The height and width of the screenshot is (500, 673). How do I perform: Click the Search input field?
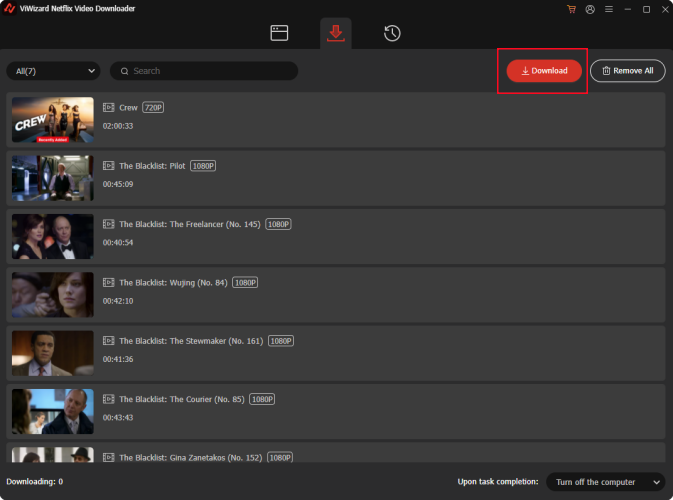click(204, 71)
